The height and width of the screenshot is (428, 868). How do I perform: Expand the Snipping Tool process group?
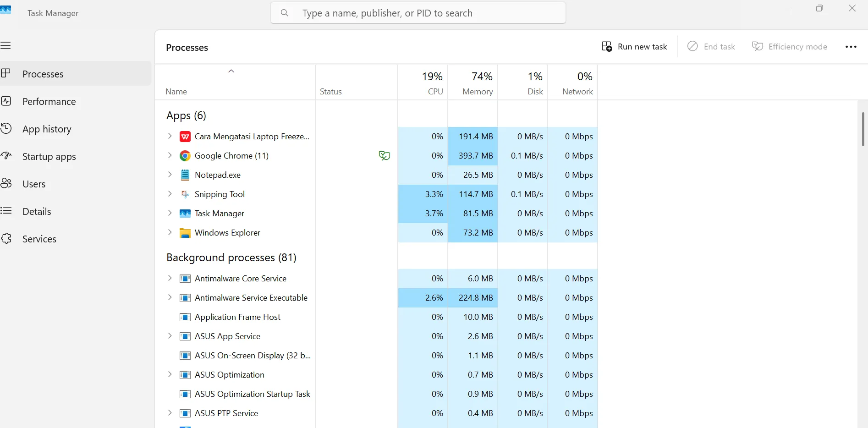click(170, 194)
